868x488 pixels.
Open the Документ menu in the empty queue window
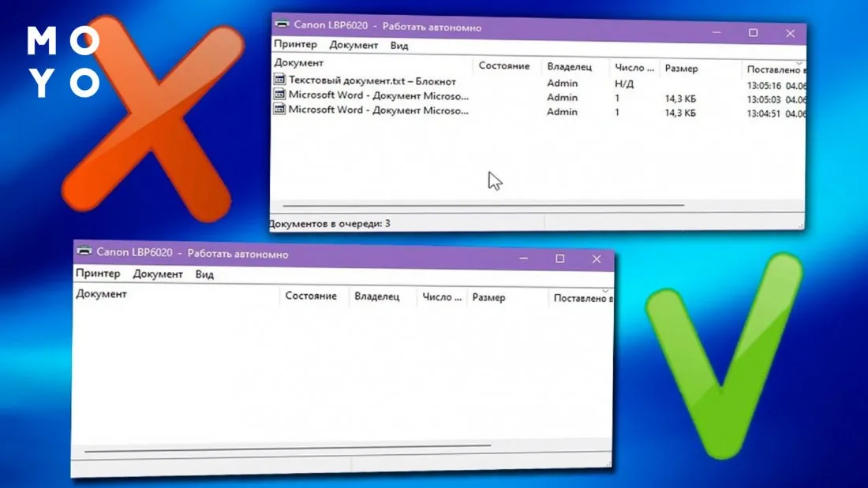tap(158, 274)
